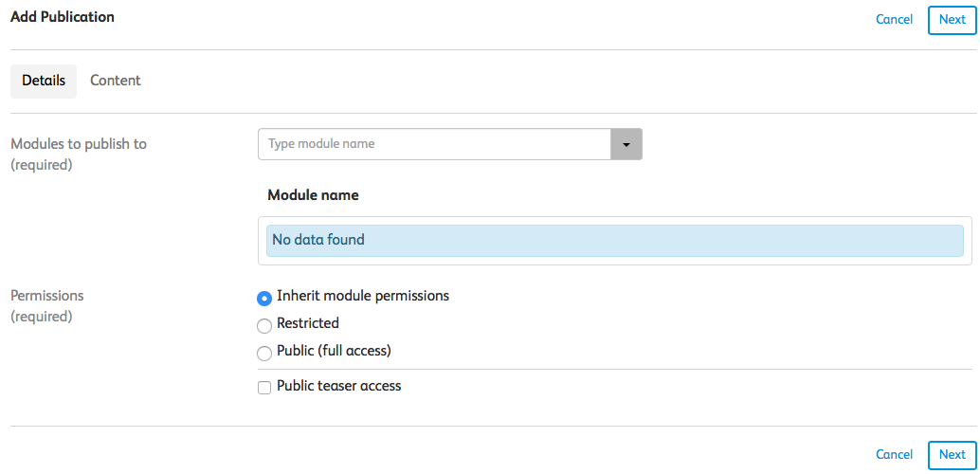Click the Module name column header
Viewport: 980px width, 474px height.
313,195
